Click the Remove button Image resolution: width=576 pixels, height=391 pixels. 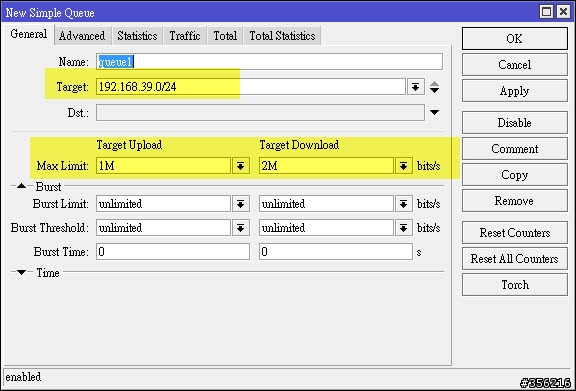click(515, 201)
